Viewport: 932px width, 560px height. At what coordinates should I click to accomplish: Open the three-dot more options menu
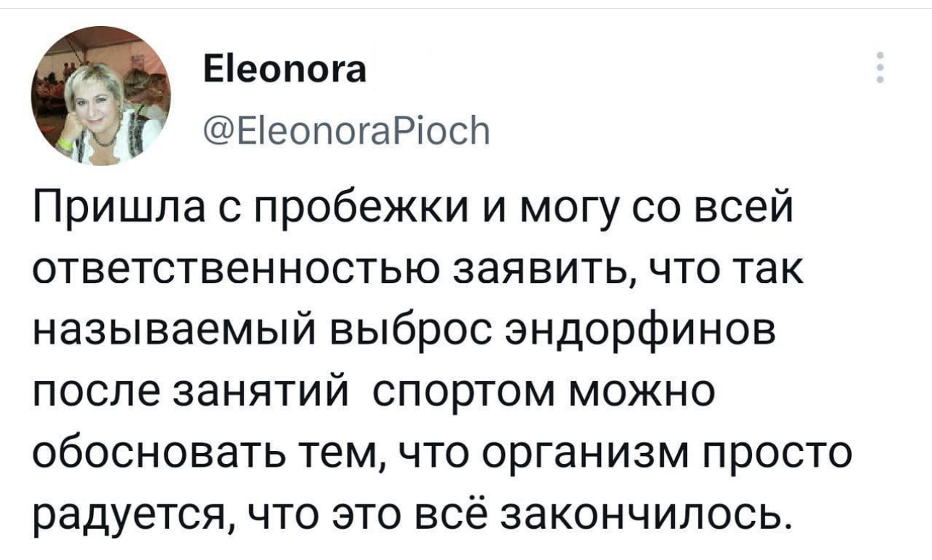[880, 69]
